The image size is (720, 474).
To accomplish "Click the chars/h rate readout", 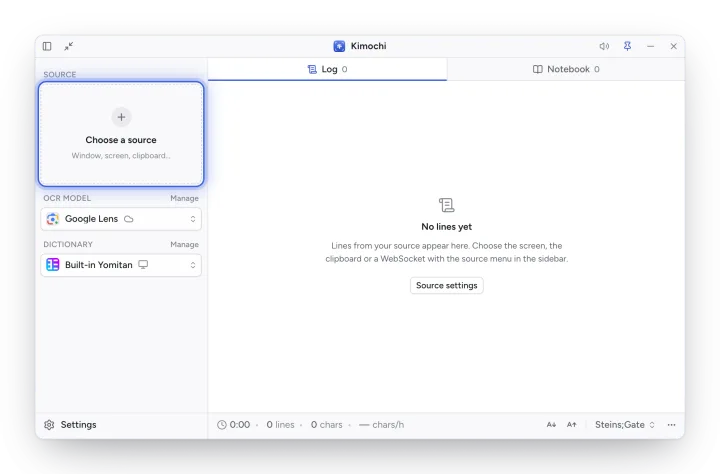I will point(382,425).
